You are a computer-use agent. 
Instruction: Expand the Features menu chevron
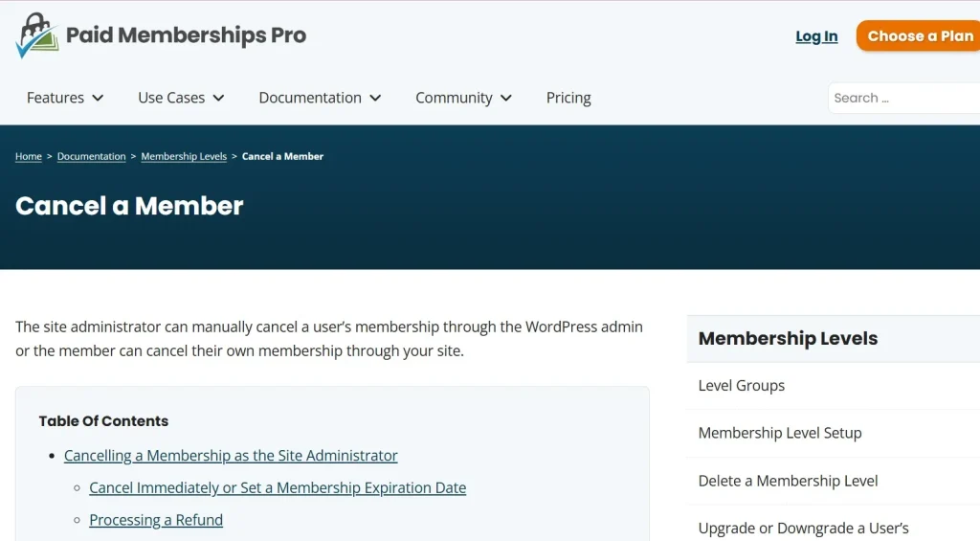point(98,98)
